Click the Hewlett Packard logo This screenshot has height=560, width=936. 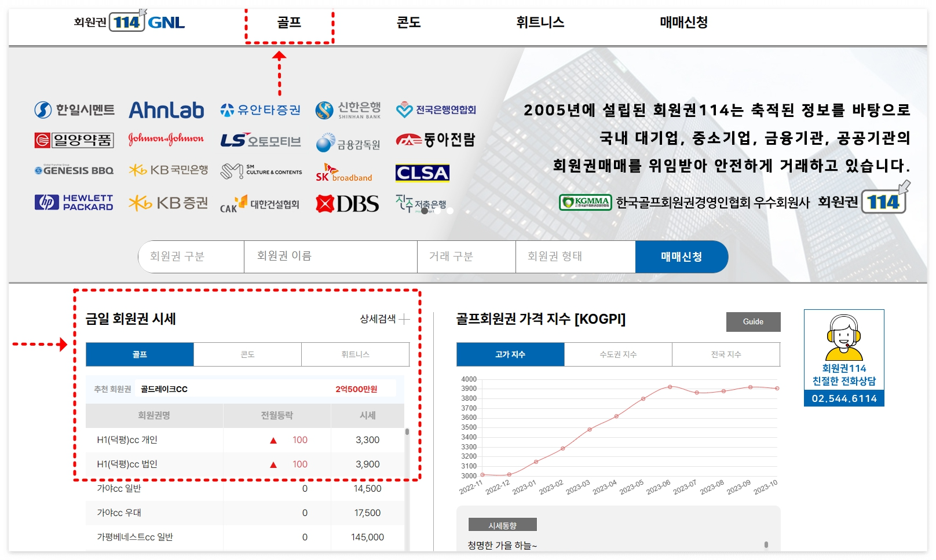click(x=74, y=202)
